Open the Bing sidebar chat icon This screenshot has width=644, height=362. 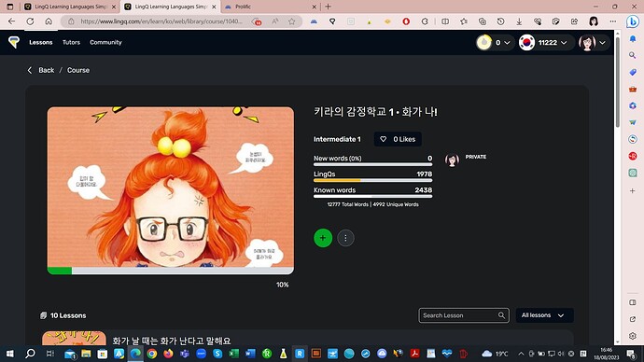coord(633,21)
